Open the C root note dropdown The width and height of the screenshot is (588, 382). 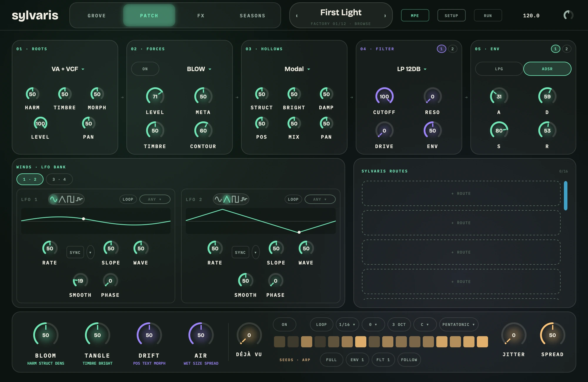pyautogui.click(x=425, y=324)
